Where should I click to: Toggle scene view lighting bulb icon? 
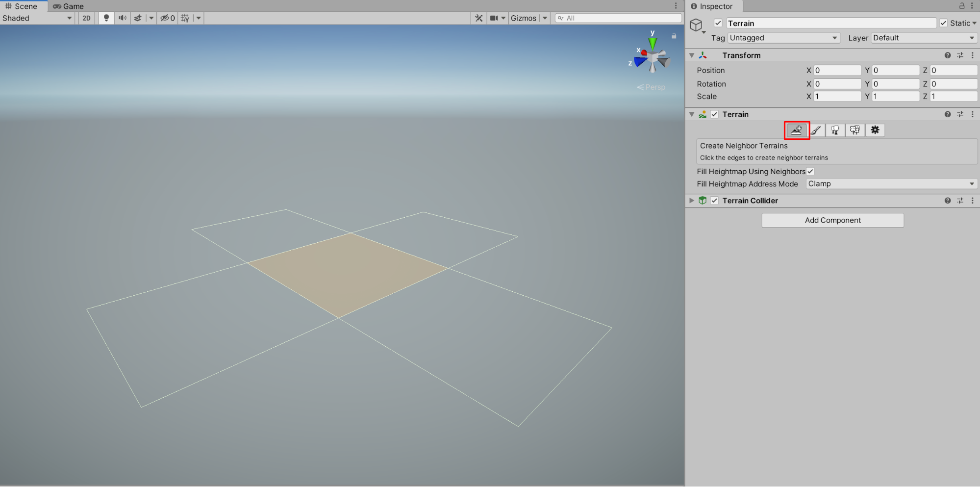(x=106, y=18)
